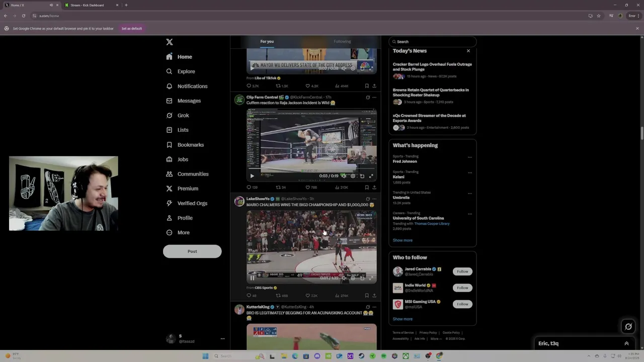Open Windows Start menu on taskbar
This screenshot has height=362, width=644.
click(x=205, y=356)
